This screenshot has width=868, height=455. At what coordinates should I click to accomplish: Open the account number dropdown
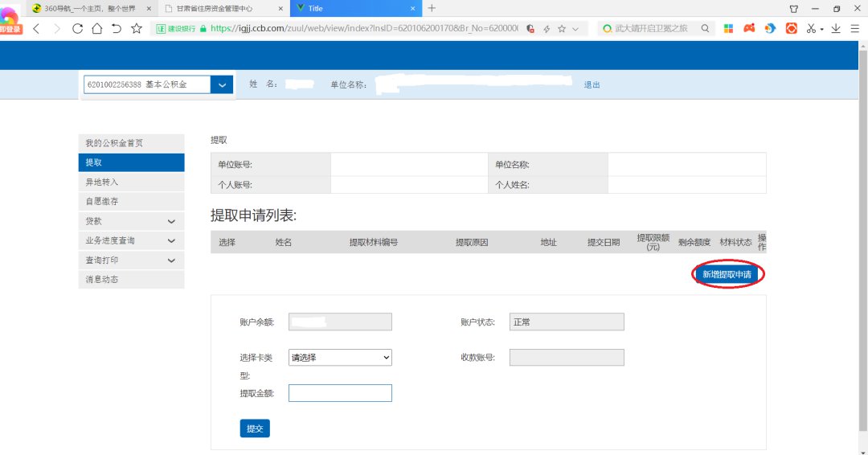tap(222, 84)
